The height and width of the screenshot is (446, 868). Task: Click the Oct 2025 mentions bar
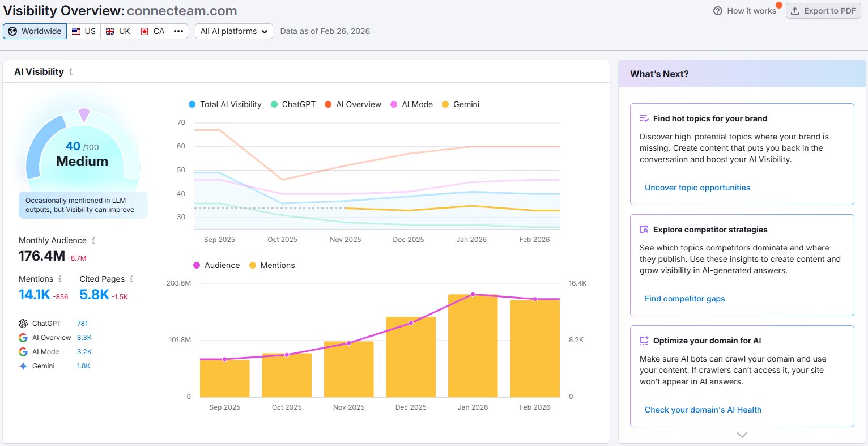coord(287,375)
